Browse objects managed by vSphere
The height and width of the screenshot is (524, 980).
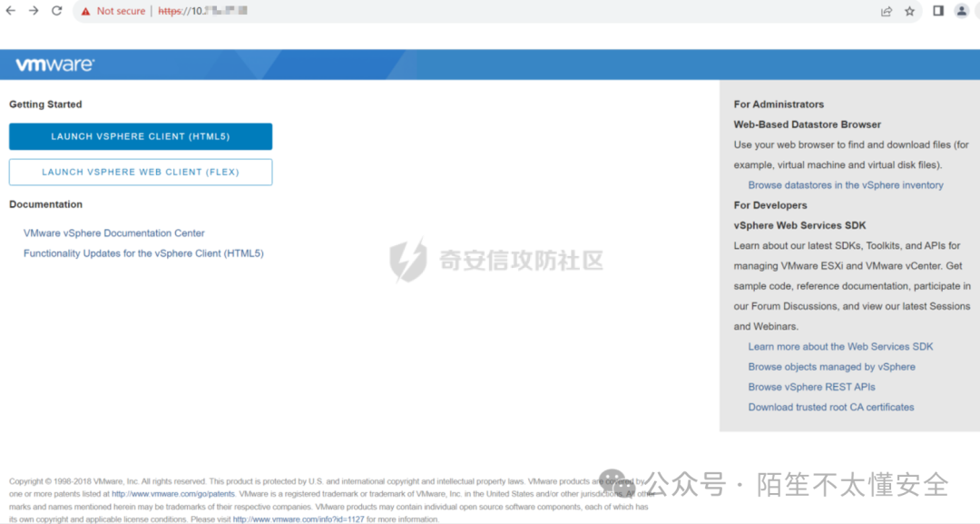(x=832, y=367)
